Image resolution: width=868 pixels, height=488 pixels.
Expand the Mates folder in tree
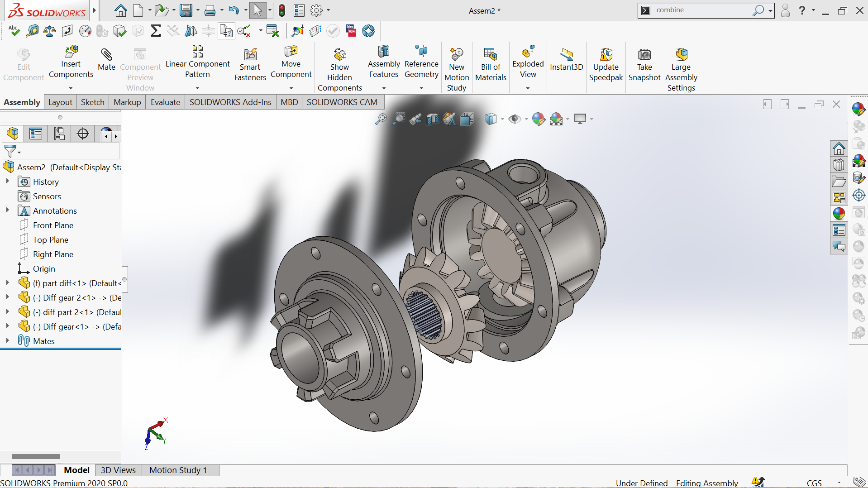7,341
